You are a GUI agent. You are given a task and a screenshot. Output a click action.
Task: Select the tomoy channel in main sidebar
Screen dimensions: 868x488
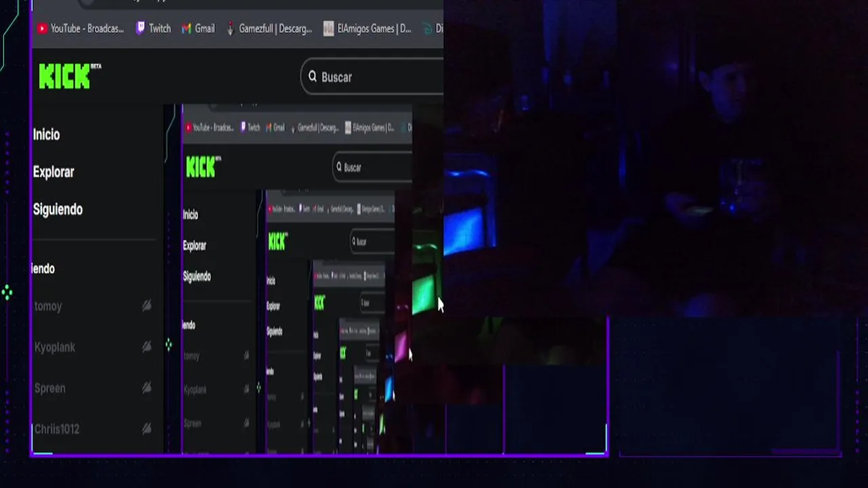(x=48, y=306)
